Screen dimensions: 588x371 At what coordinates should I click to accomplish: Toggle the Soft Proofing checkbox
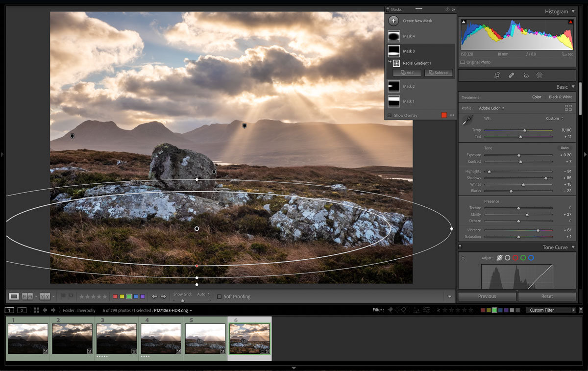(x=219, y=297)
